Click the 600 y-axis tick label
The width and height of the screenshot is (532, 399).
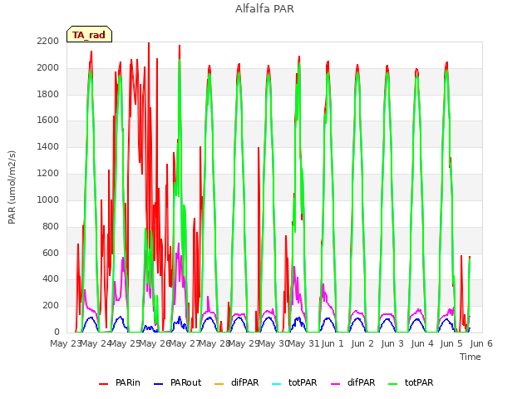click(x=51, y=253)
